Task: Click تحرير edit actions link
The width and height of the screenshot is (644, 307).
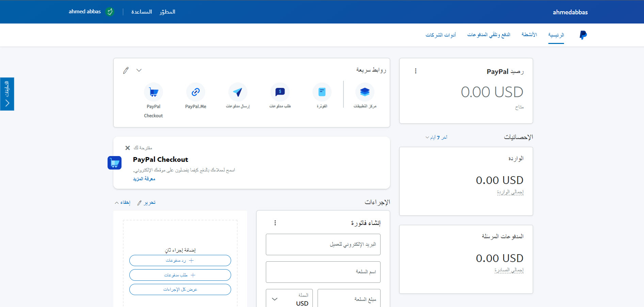Action: [146, 202]
